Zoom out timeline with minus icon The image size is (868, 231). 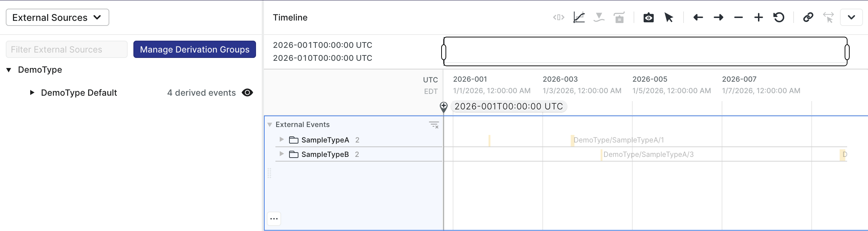click(739, 18)
